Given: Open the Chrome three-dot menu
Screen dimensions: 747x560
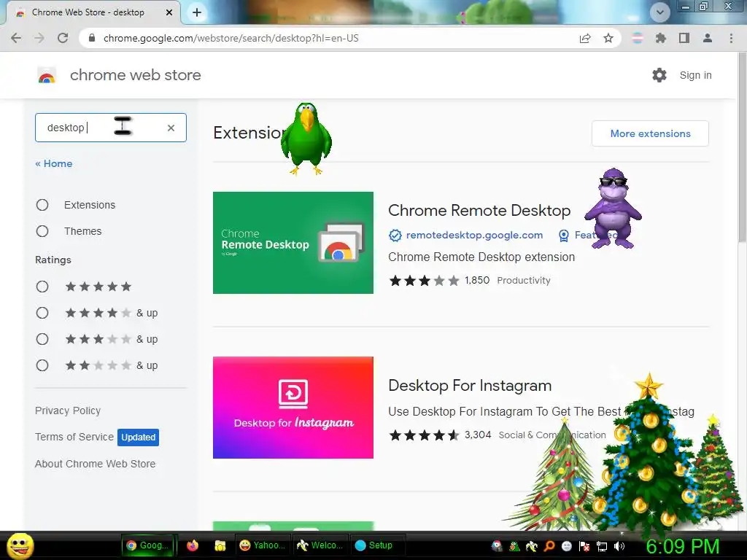Looking at the screenshot, I should (x=731, y=38).
